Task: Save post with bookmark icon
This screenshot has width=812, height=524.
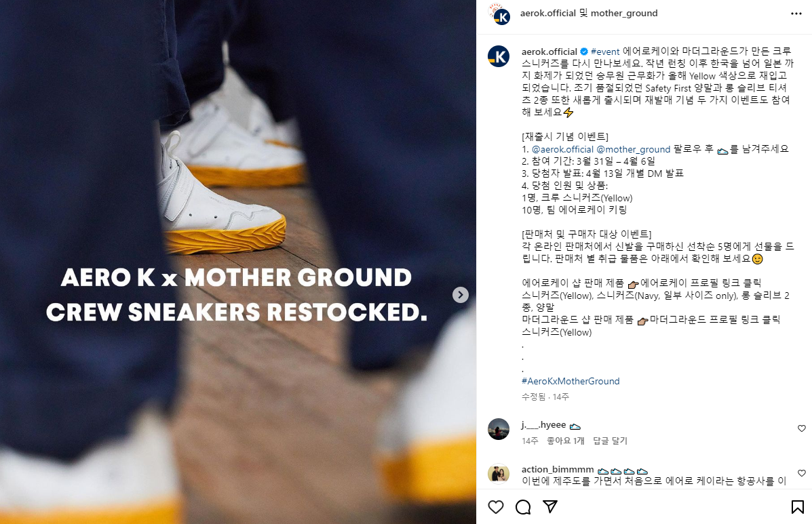Action: [798, 507]
